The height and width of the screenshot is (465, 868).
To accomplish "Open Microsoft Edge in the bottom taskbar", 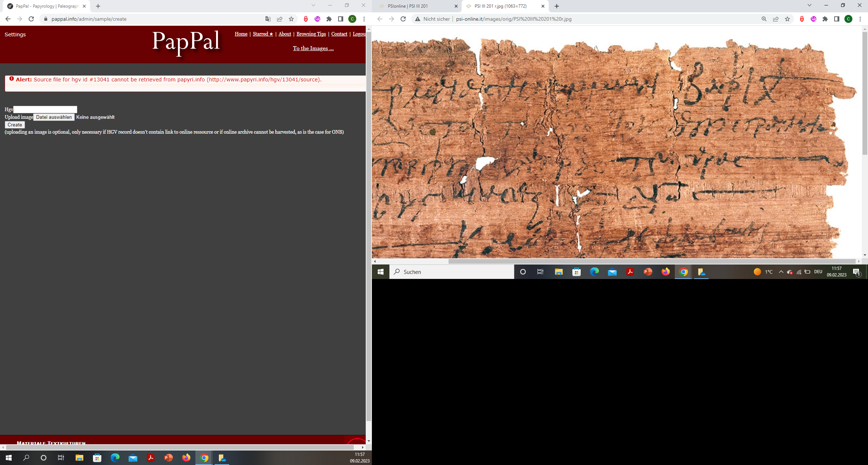I will click(x=115, y=458).
